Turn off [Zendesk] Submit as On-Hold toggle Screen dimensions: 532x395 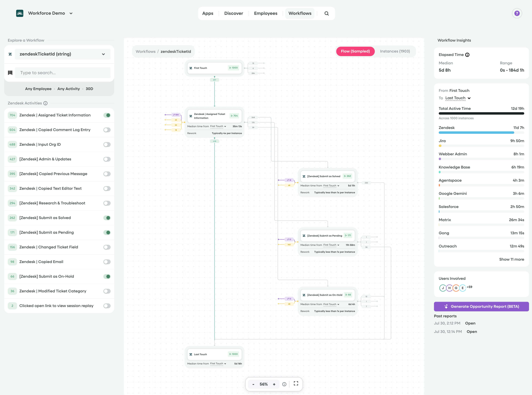[x=107, y=276]
